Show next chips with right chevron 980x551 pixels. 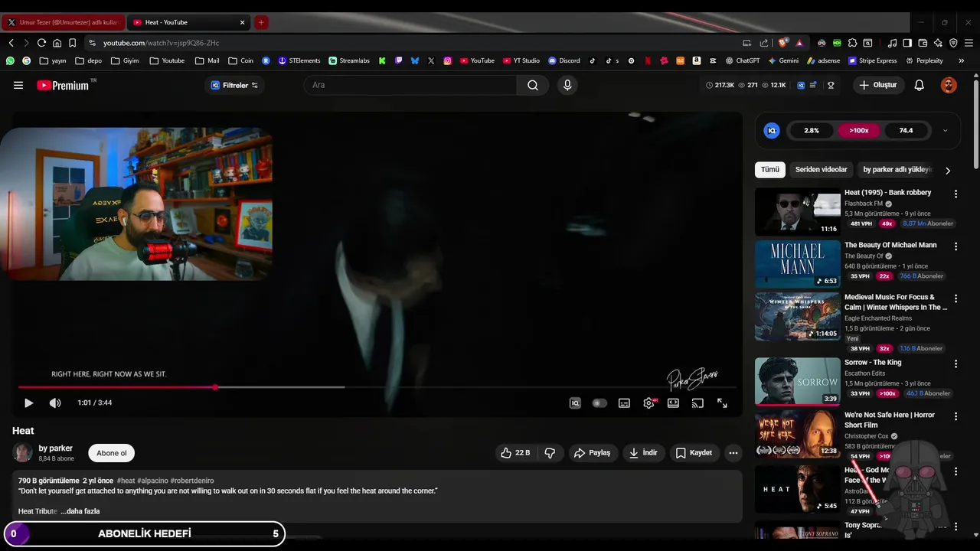(x=948, y=171)
